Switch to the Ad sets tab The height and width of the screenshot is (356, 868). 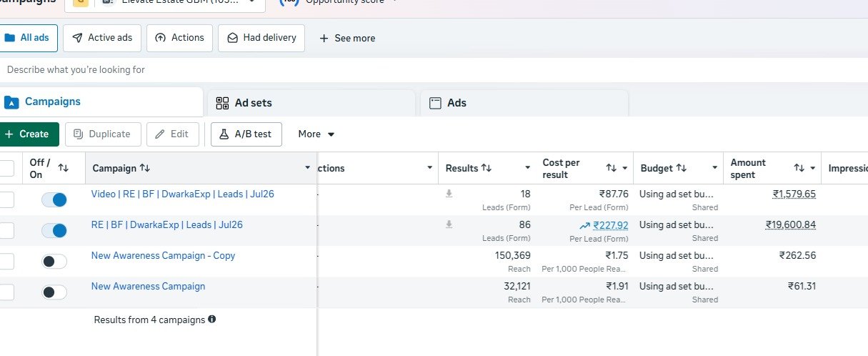[311, 103]
